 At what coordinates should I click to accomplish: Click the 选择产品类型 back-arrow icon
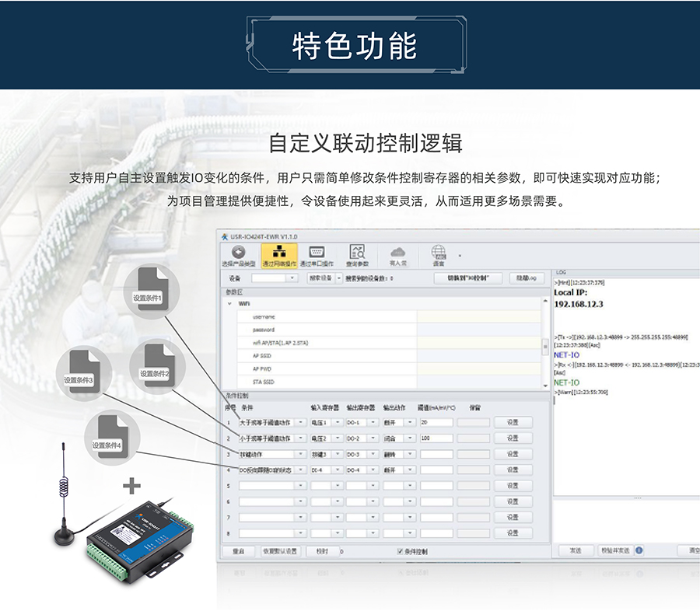[238, 253]
